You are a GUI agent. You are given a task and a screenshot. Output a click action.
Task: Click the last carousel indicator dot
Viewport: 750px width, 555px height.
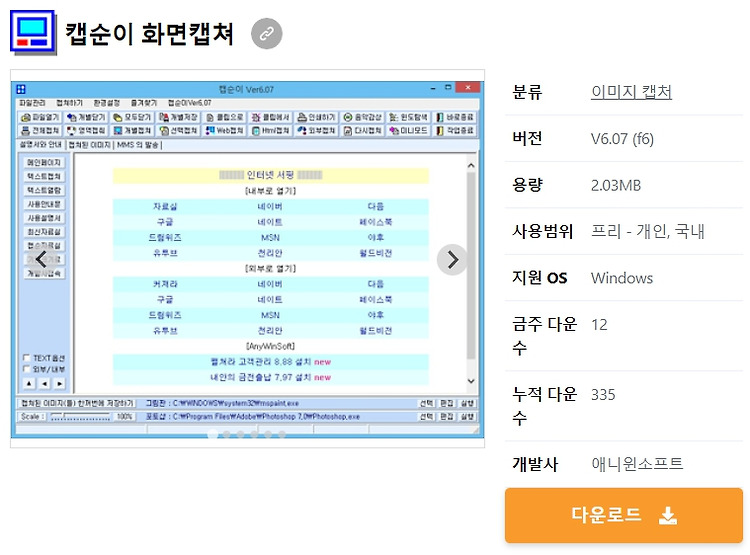(282, 434)
